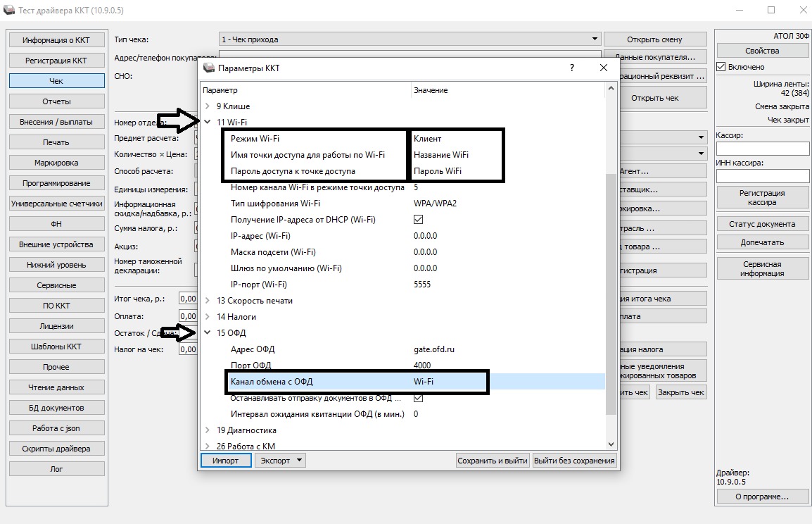Close the Параметры ККТ dialog
Screen dimensions: 812x524
[603, 68]
